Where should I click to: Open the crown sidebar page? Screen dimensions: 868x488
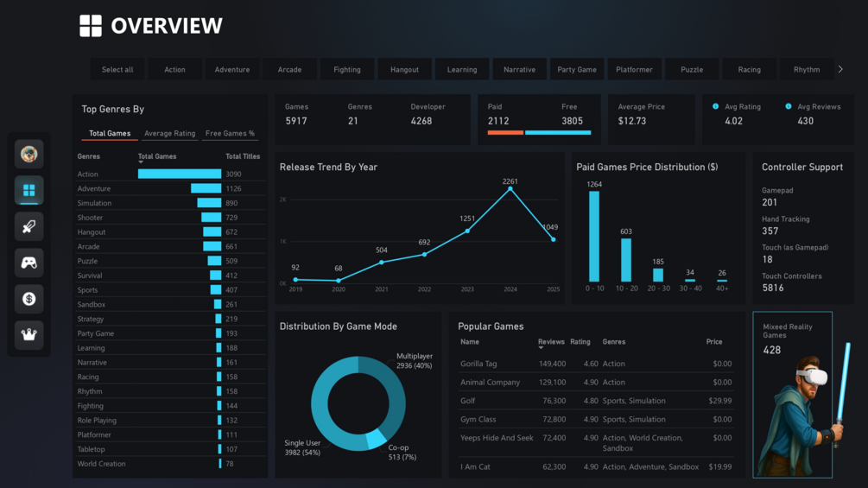pyautogui.click(x=29, y=335)
